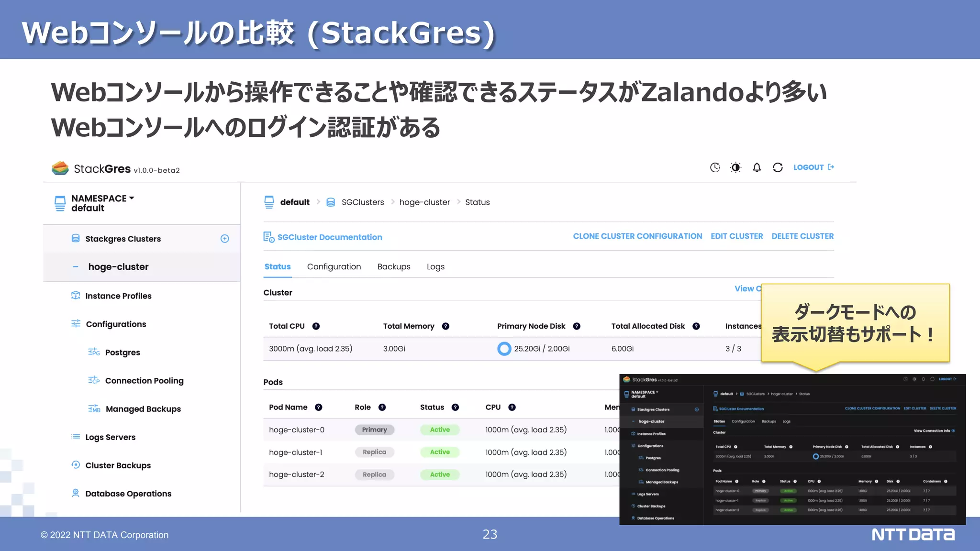Select Stackgres Clusters in the sidebar

pos(123,239)
